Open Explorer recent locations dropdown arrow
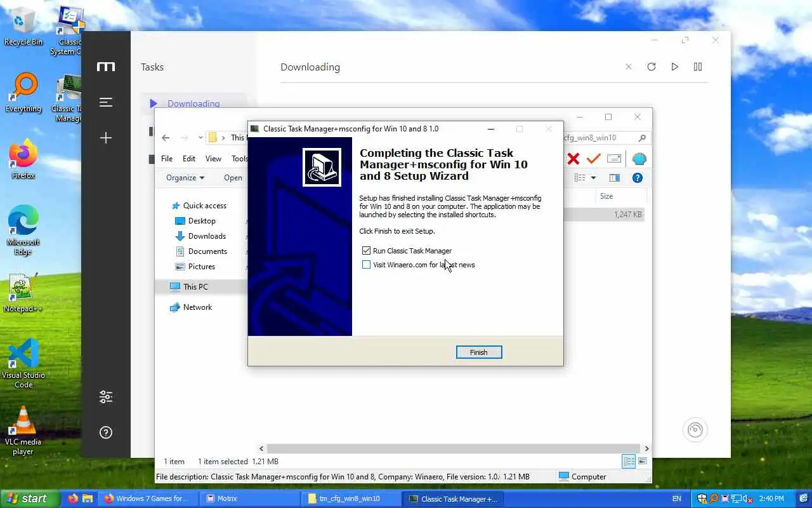This screenshot has width=812, height=508. (200, 138)
